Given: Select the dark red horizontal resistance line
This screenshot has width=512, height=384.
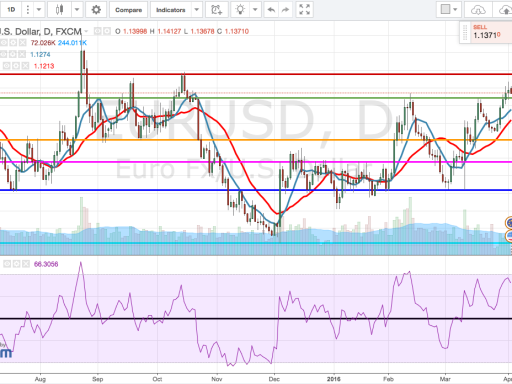Looking at the screenshot, I should tap(256, 74).
